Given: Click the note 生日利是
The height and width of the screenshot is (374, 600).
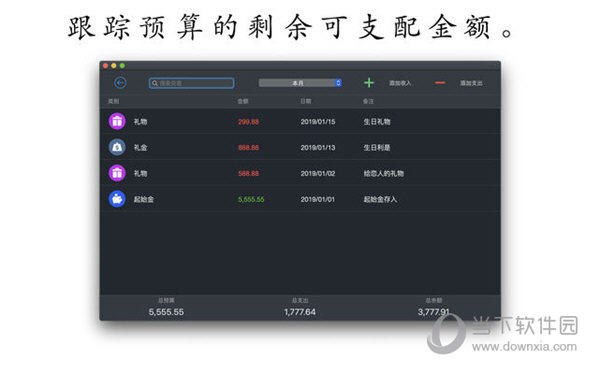Looking at the screenshot, I should 377,148.
